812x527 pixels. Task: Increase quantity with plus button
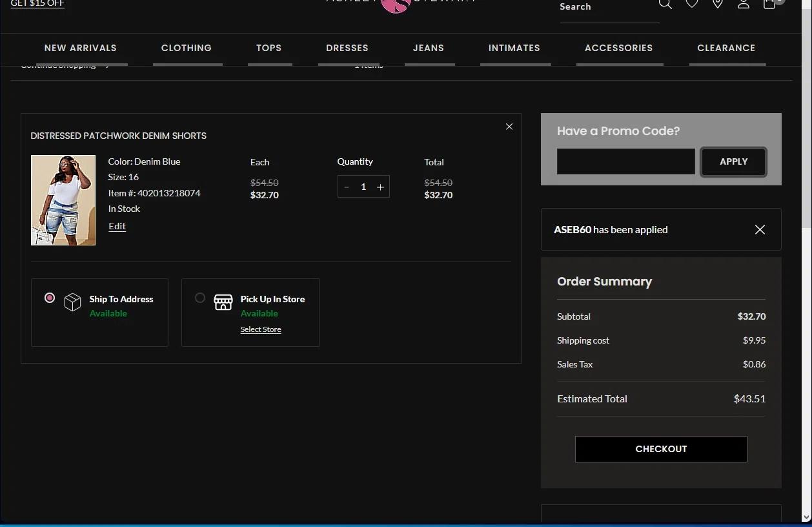pyautogui.click(x=380, y=187)
